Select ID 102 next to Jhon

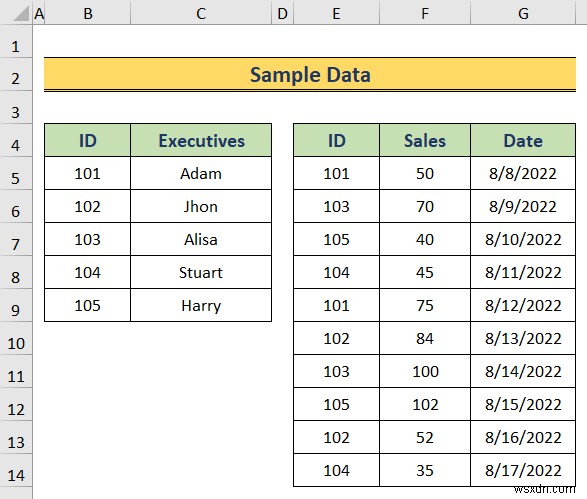point(88,206)
